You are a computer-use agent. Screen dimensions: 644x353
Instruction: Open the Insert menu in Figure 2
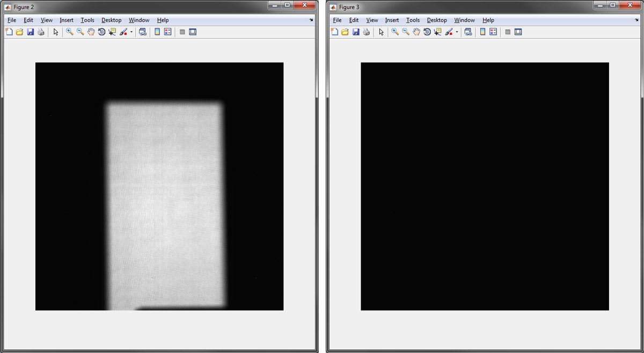(x=66, y=20)
